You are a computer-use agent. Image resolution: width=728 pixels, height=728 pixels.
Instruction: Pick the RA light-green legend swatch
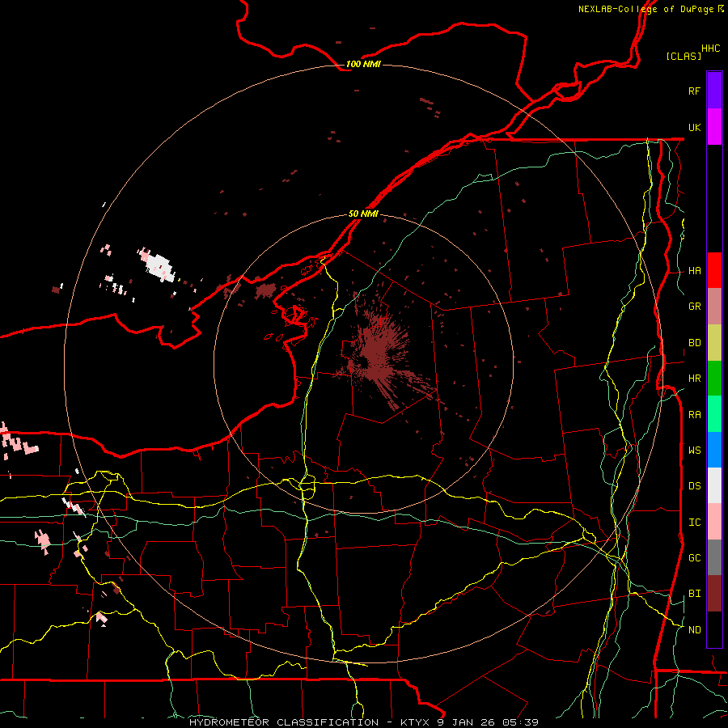point(714,414)
